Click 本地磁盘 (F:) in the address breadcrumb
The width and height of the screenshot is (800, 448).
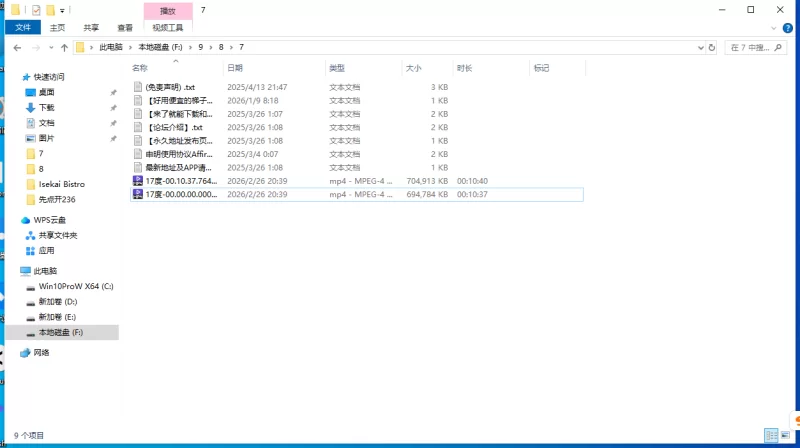click(x=160, y=47)
